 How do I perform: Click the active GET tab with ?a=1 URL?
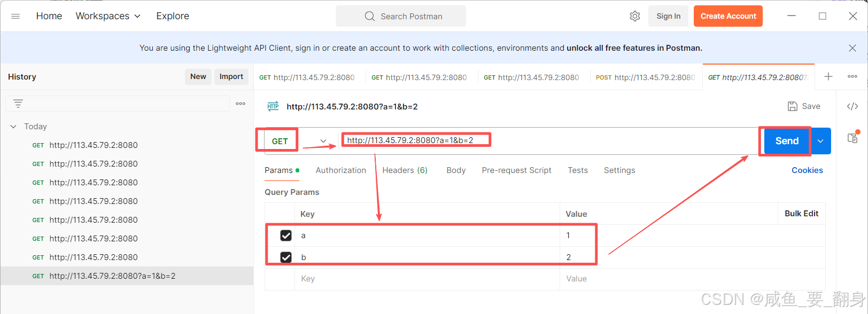pos(758,77)
